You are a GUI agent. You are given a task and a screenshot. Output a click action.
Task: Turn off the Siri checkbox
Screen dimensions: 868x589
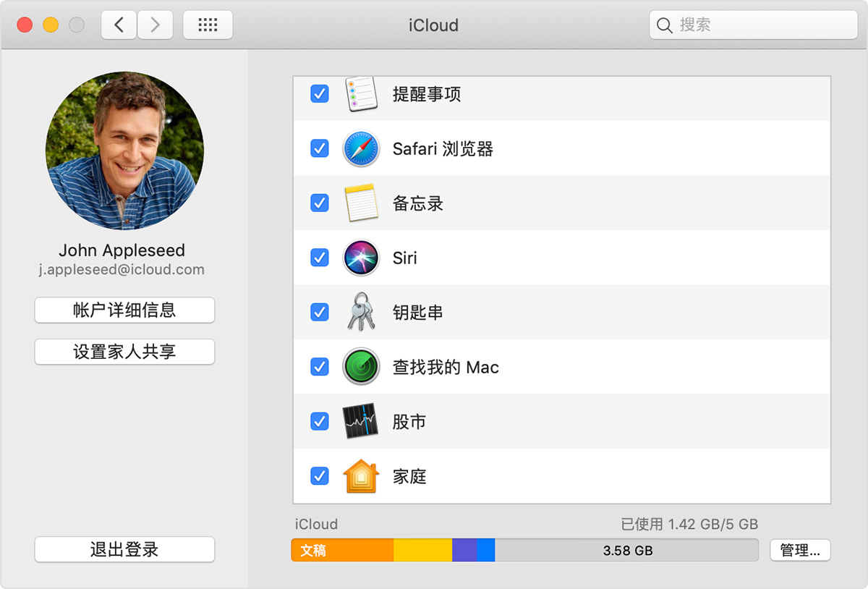click(x=319, y=258)
